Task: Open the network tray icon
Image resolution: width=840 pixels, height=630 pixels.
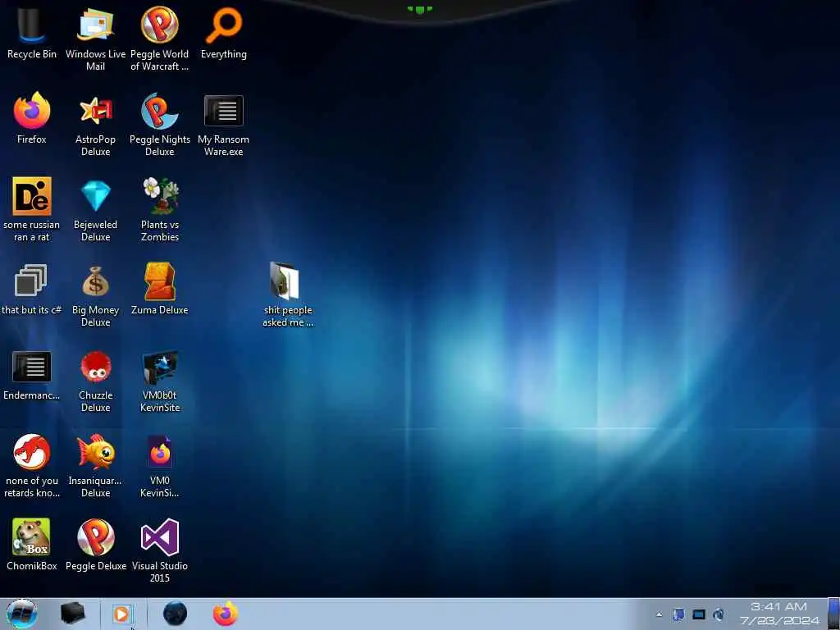Action: point(699,614)
